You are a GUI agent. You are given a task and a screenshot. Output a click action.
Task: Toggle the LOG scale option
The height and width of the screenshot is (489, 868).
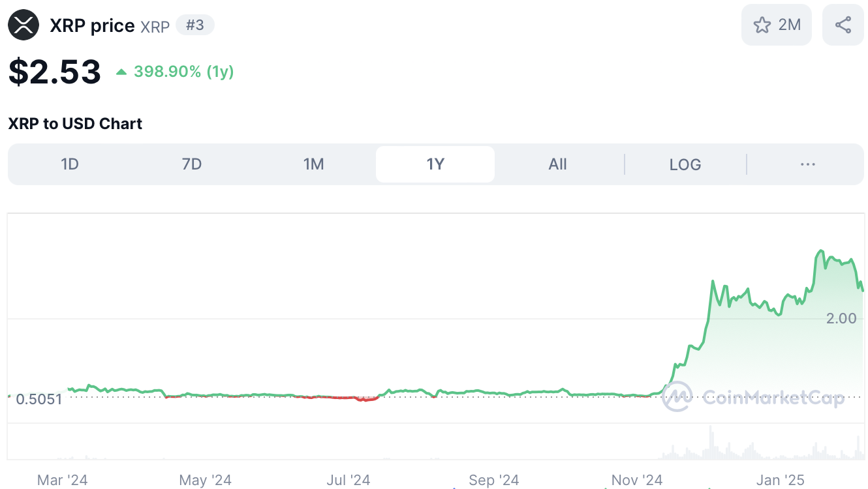pyautogui.click(x=685, y=164)
